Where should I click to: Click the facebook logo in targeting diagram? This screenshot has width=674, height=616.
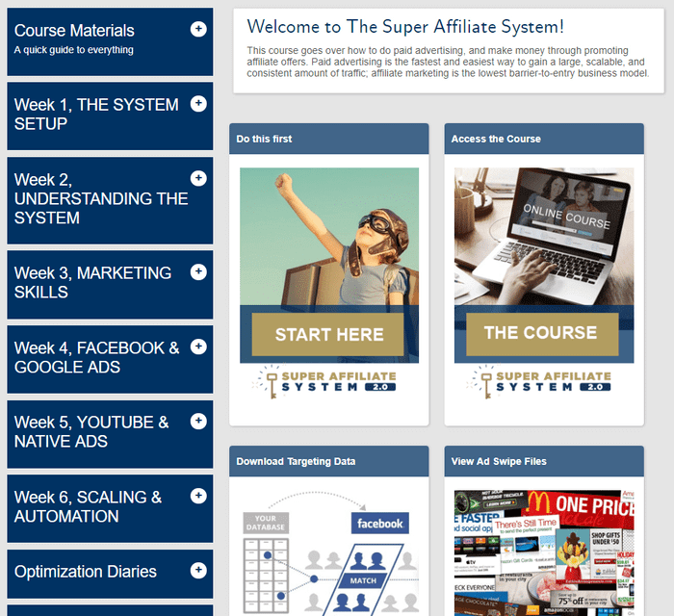click(380, 524)
